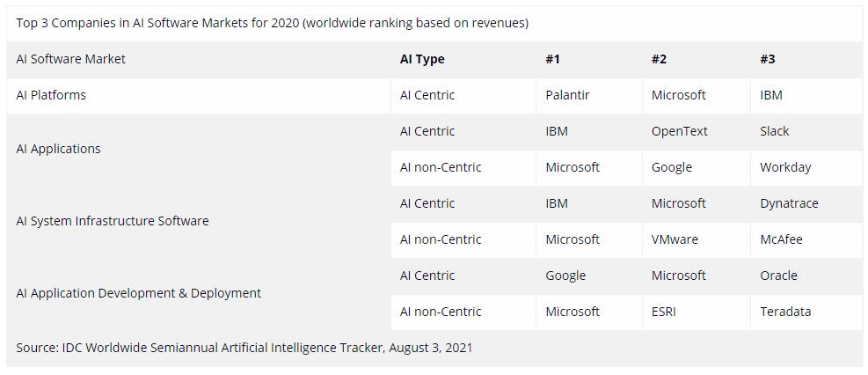
Task: Select the AI Applications row label
Action: pyautogui.click(x=58, y=149)
